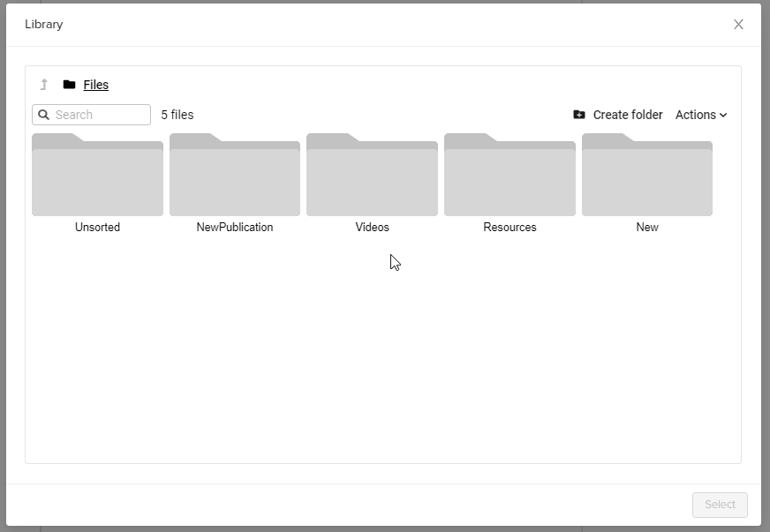The width and height of the screenshot is (770, 532).
Task: Click the Unsorted folder name label
Action: point(97,227)
